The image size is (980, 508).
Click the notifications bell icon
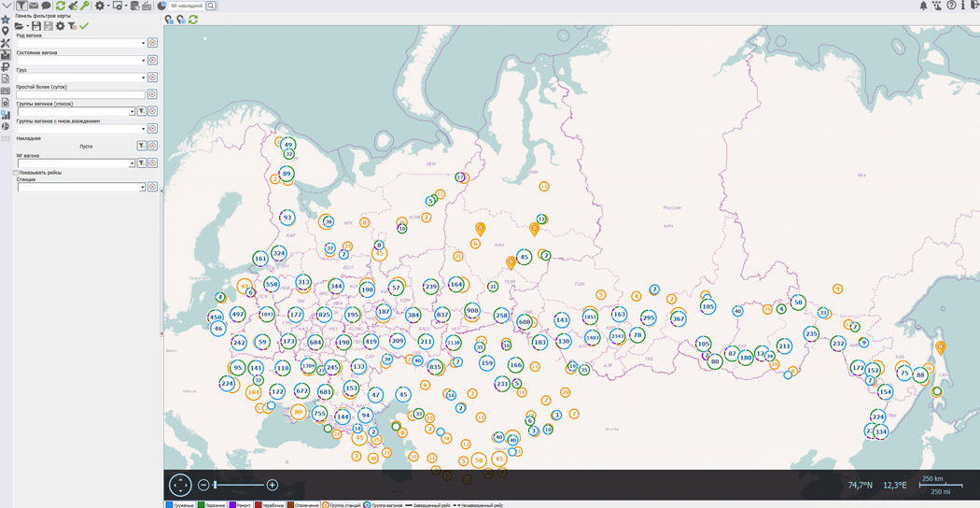[924, 6]
